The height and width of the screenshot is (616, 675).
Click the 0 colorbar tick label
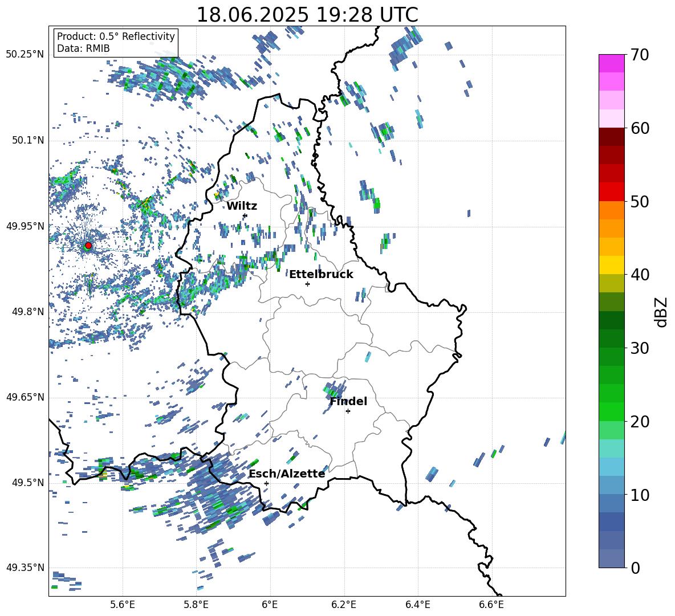point(635,568)
